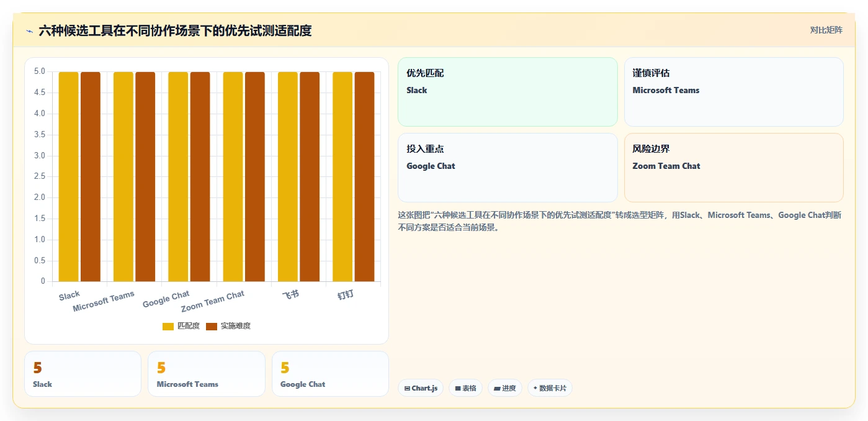The height and width of the screenshot is (421, 868).
Task: Open the 风险边界 Zoom Team Chat card
Action: click(x=734, y=168)
